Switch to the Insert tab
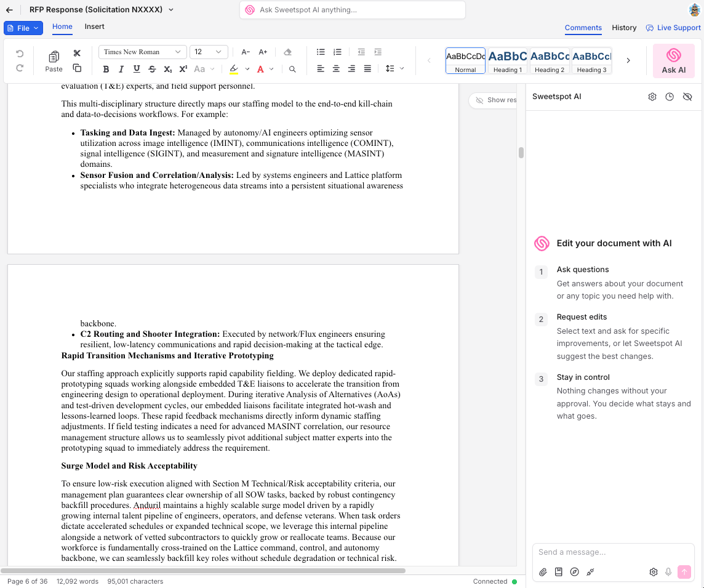The image size is (704, 588). coord(94,26)
